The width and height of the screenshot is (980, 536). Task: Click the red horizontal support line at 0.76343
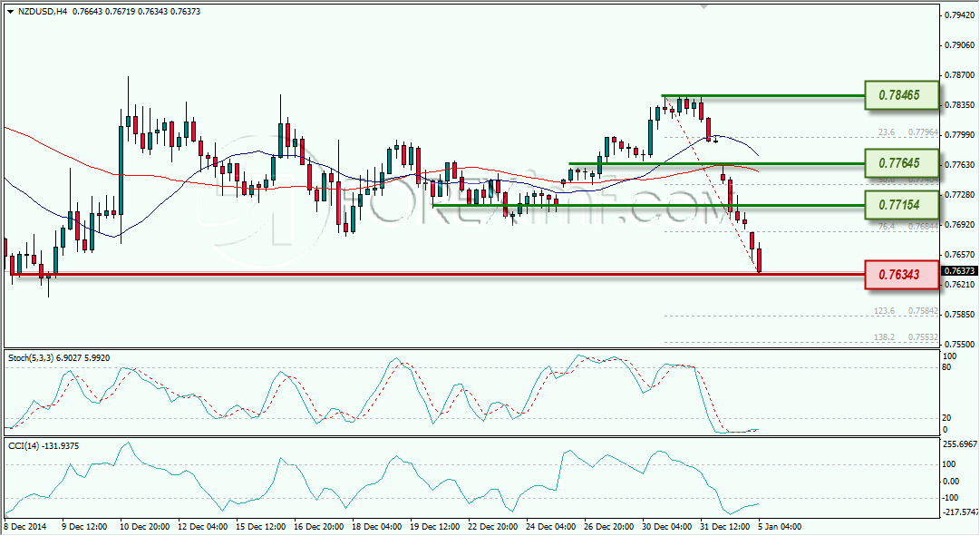click(438, 274)
